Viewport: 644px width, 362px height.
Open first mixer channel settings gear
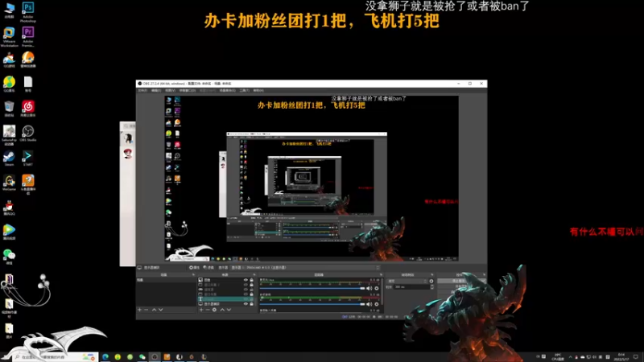377,289
